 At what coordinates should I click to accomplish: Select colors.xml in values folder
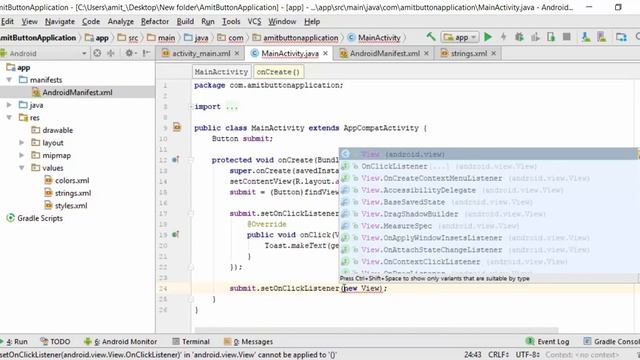(x=72, y=180)
